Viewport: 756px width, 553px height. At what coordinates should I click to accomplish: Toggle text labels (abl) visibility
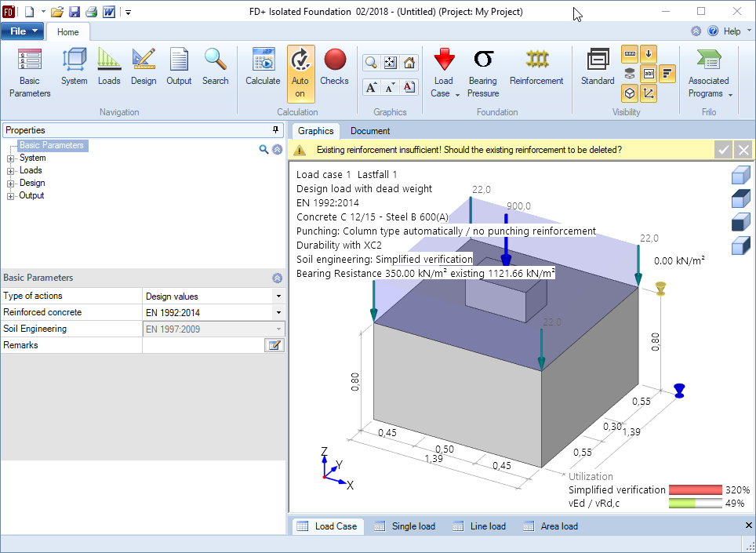(649, 74)
